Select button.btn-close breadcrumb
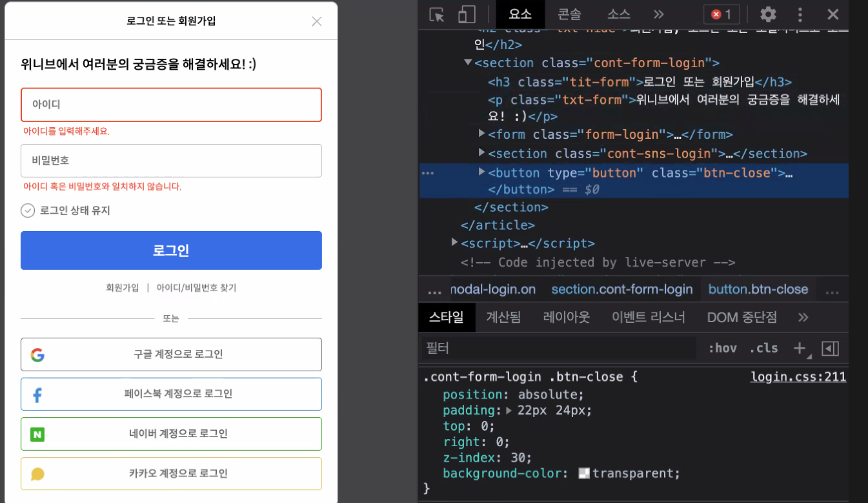The width and height of the screenshot is (868, 503). [758, 289]
